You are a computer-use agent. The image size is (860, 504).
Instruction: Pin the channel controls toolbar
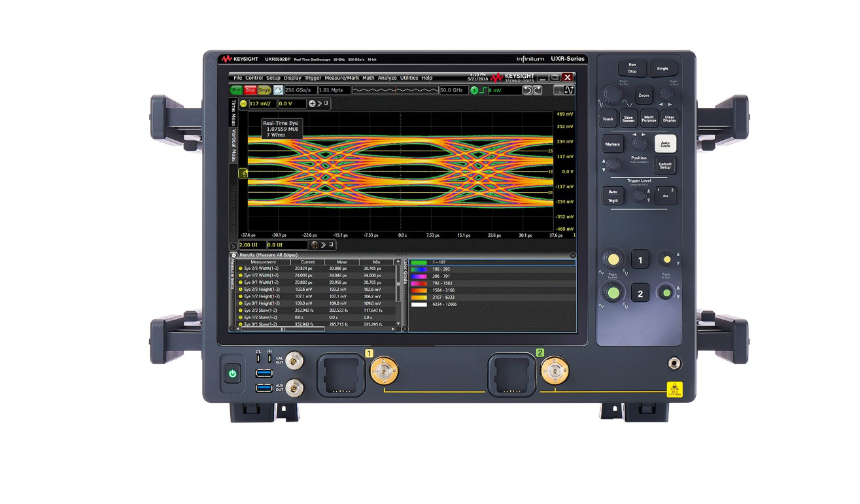tap(325, 103)
